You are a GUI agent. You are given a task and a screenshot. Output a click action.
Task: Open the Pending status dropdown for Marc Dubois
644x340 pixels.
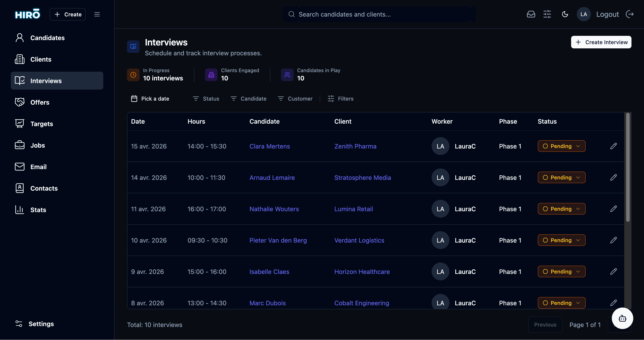point(561,303)
